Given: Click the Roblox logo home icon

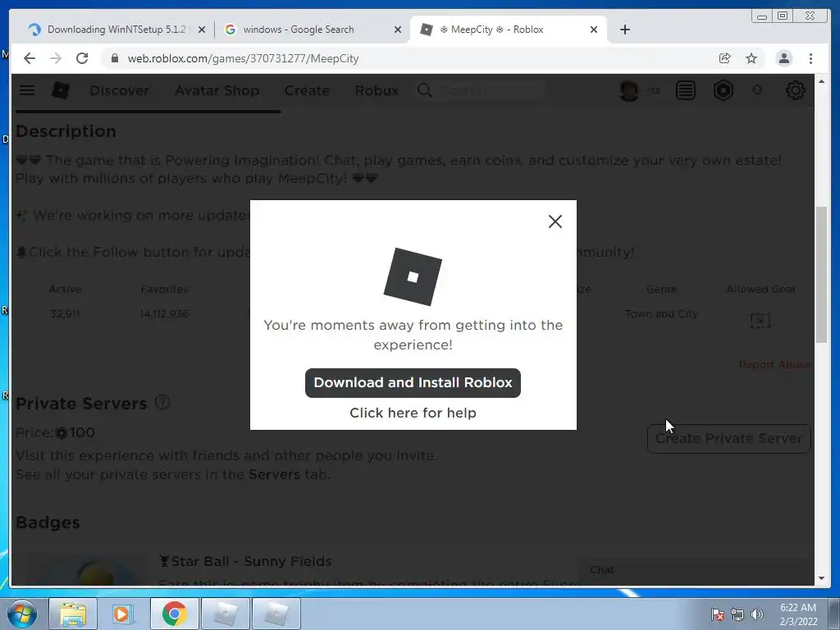Looking at the screenshot, I should [61, 90].
